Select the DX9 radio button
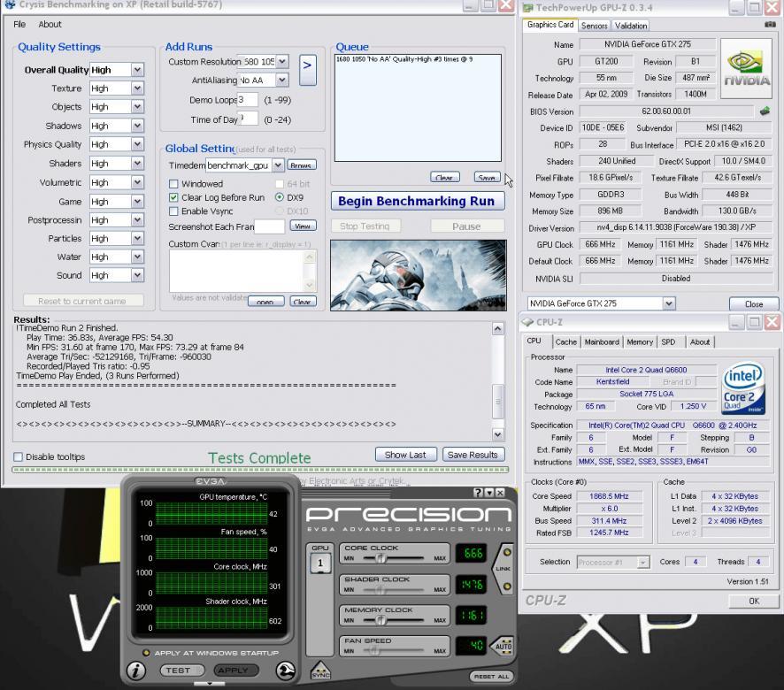 (280, 197)
